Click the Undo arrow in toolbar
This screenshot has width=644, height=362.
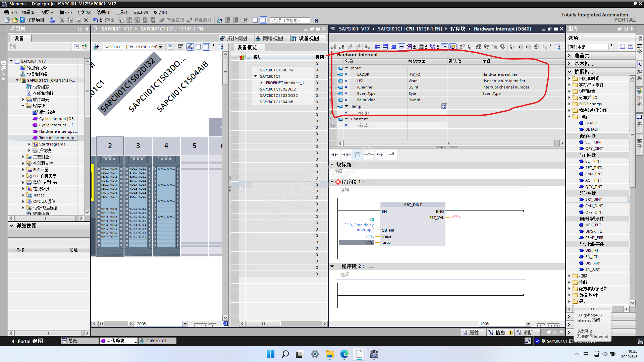95,20
